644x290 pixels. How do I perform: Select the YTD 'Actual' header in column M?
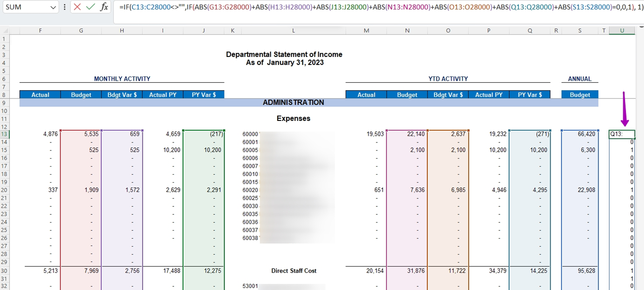[366, 95]
